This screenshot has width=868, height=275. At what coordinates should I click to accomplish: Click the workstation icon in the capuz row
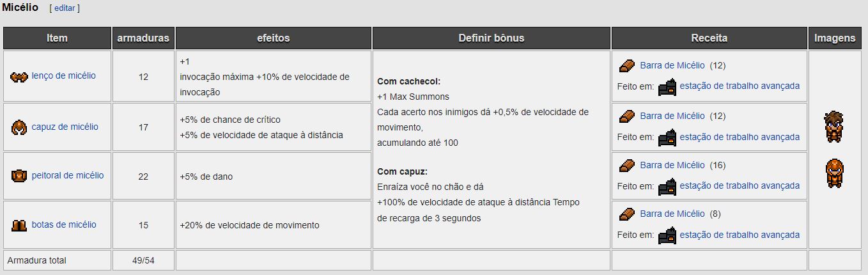click(667, 137)
